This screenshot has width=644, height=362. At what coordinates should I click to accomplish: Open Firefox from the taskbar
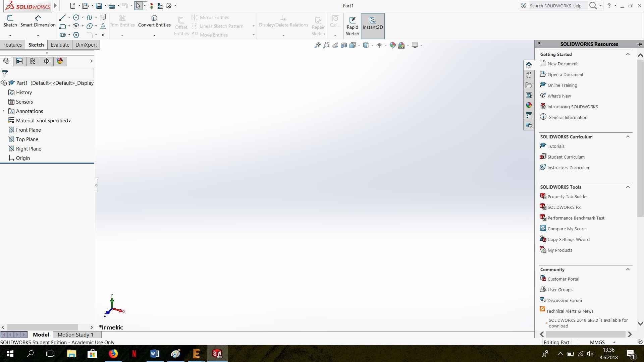113,354
